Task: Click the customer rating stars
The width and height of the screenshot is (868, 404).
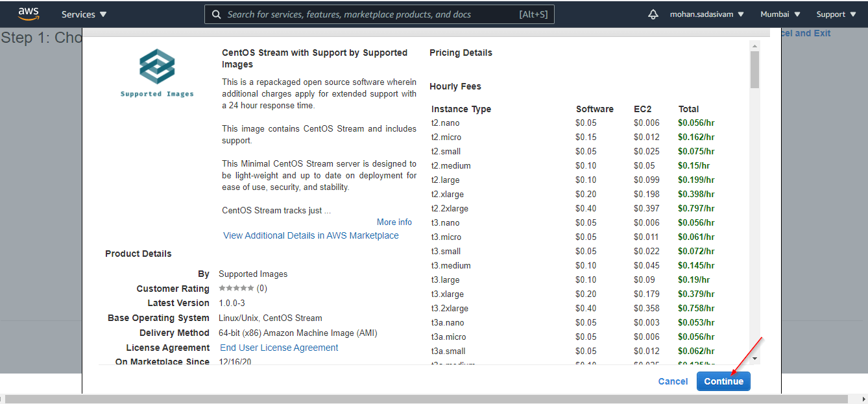Action: click(236, 288)
